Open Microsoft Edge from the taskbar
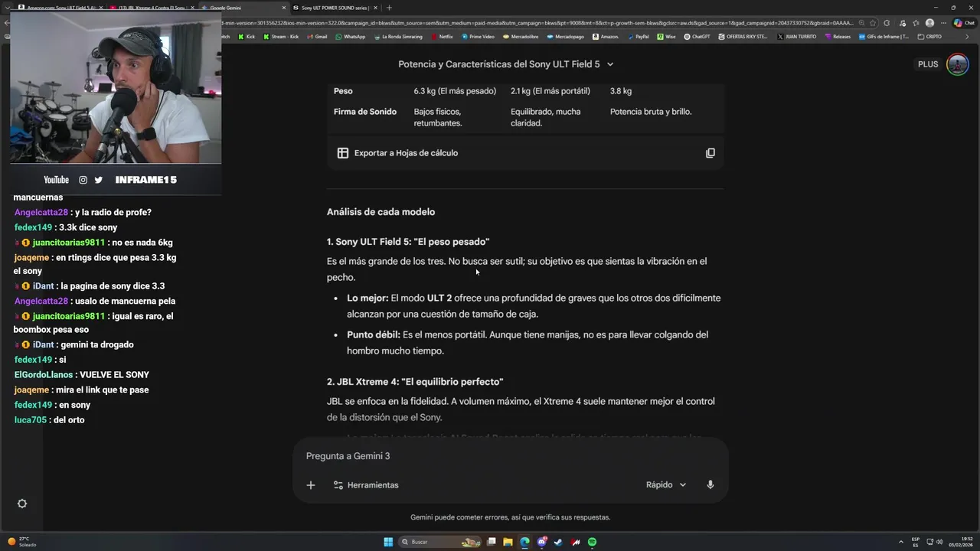 click(524, 542)
